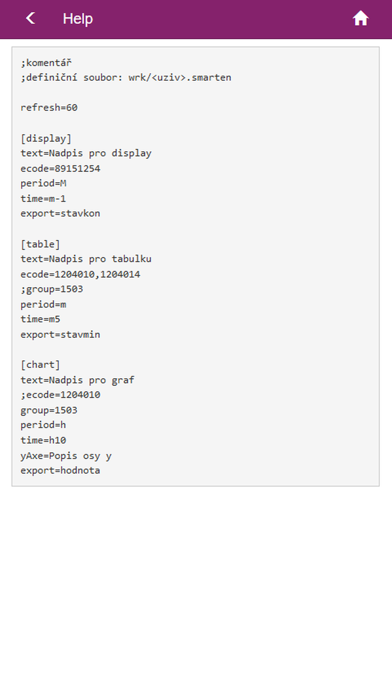This screenshot has width=392, height=696.
Task: Open the home screen via house icon
Action: tap(360, 18)
